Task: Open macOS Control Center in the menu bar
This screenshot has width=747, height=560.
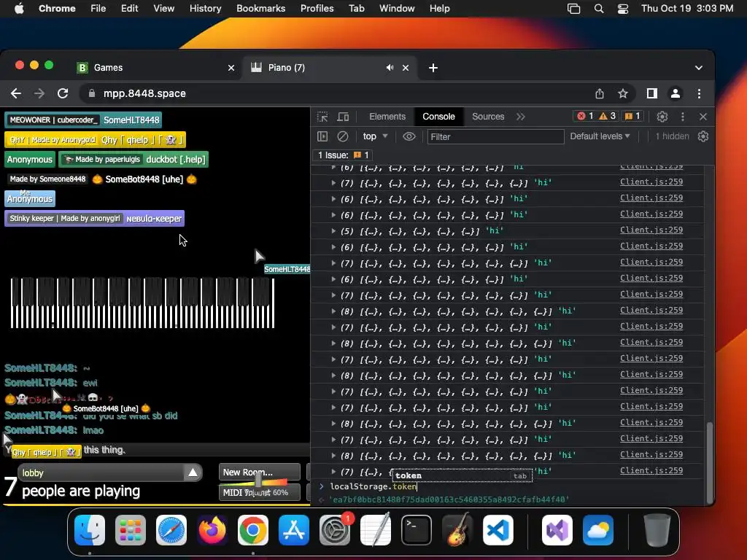Action: 623,9
